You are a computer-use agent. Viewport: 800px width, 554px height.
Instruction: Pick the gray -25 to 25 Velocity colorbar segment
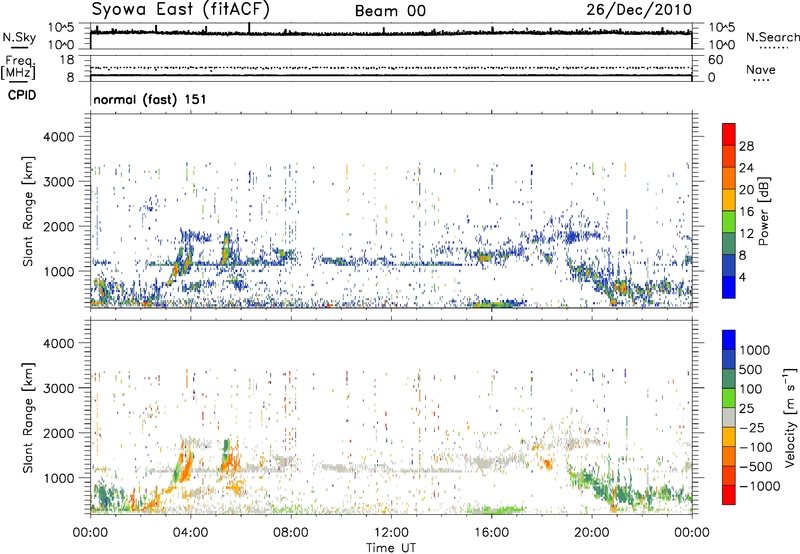coord(729,417)
